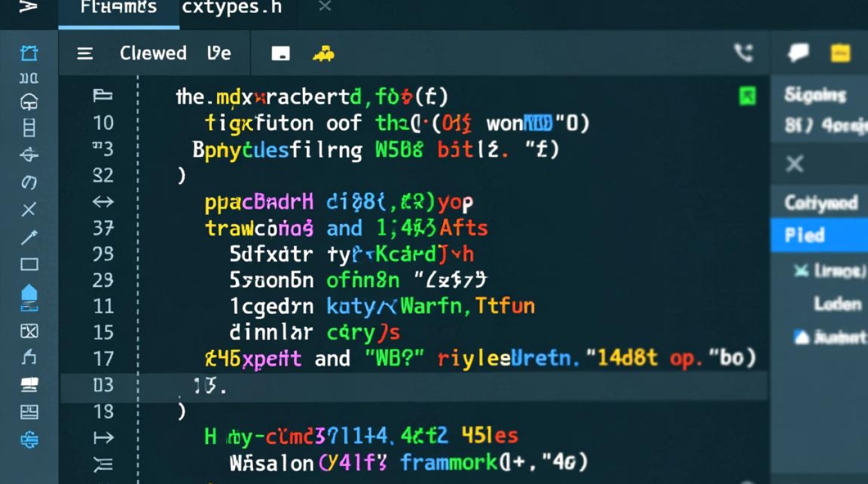Click line number 15 in the gutter
This screenshot has width=868, height=484.
[x=103, y=332]
